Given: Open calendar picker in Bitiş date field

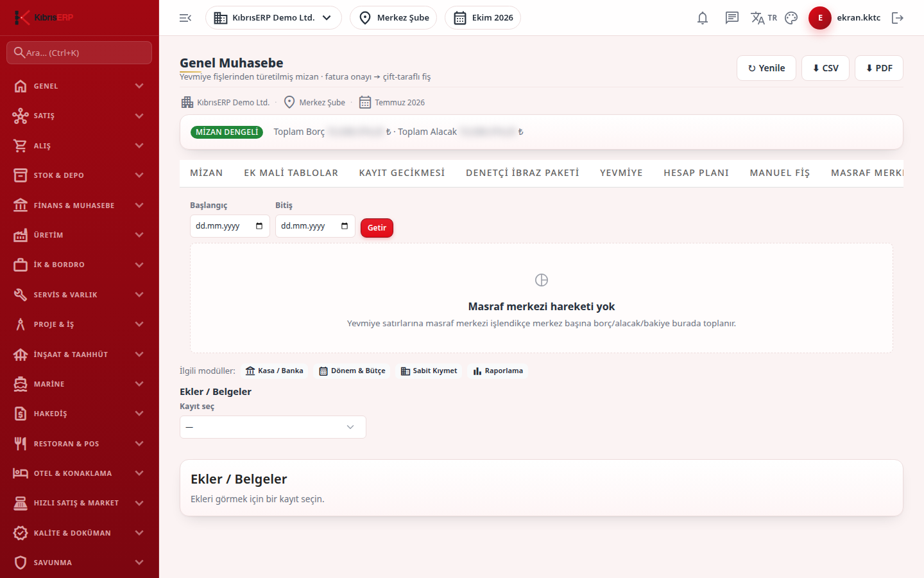Looking at the screenshot, I should (x=345, y=226).
